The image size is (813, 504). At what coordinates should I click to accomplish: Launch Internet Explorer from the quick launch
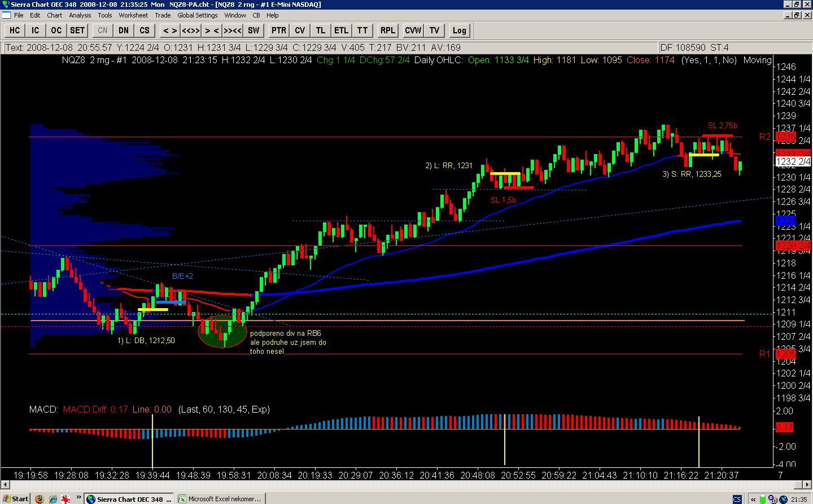click(53, 499)
